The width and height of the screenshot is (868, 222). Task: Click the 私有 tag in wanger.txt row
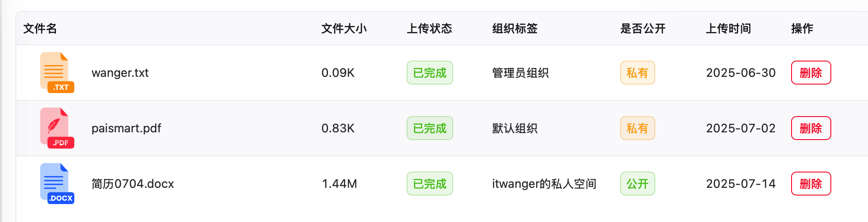(637, 73)
